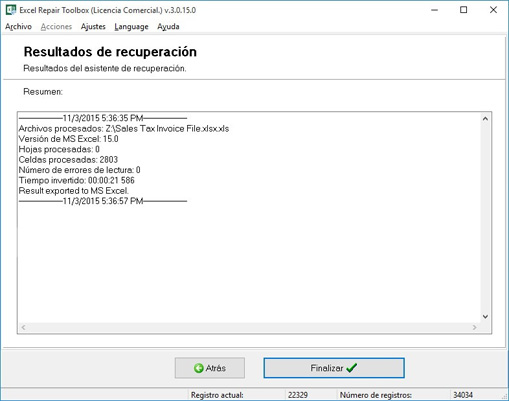Image resolution: width=509 pixels, height=401 pixels.
Task: Click the 'Número de registros:' status label
Action: pyautogui.click(x=376, y=395)
